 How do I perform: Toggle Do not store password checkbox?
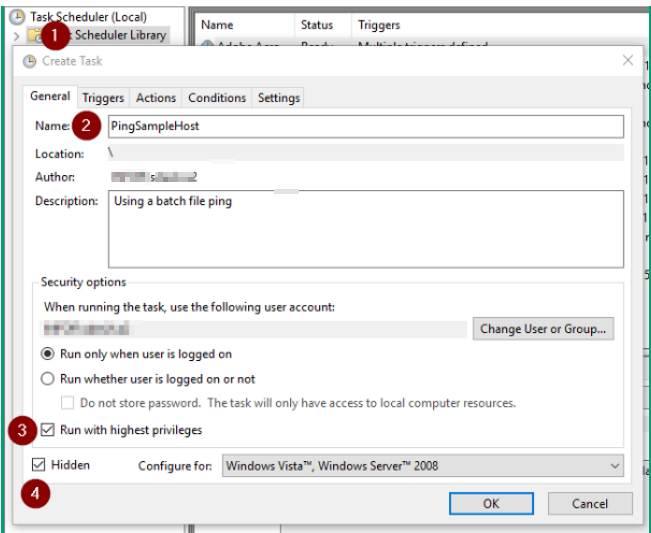coord(67,403)
